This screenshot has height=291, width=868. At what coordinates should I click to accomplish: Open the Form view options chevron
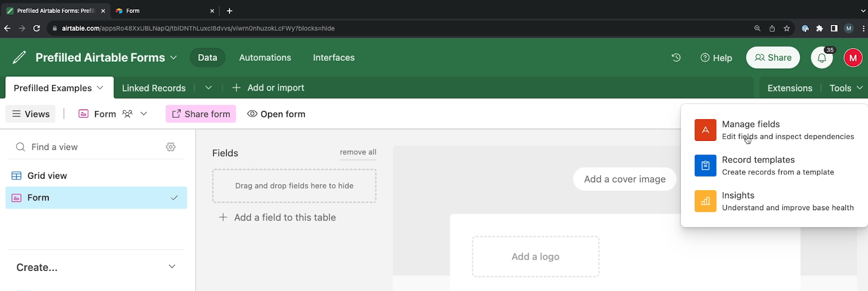point(144,114)
